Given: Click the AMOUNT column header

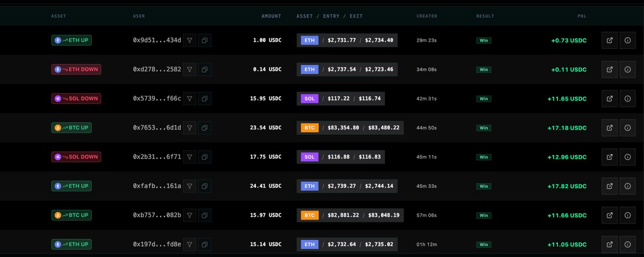Looking at the screenshot, I should (271, 16).
